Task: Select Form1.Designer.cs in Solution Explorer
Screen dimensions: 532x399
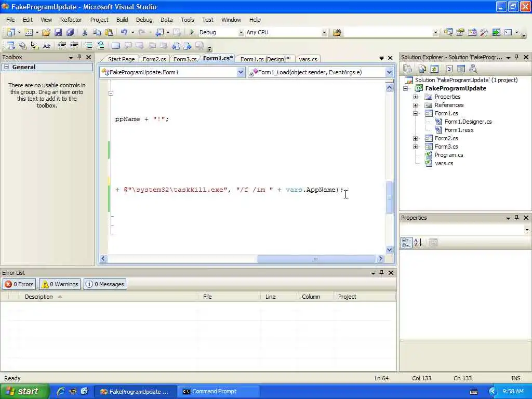Action: tap(468, 122)
